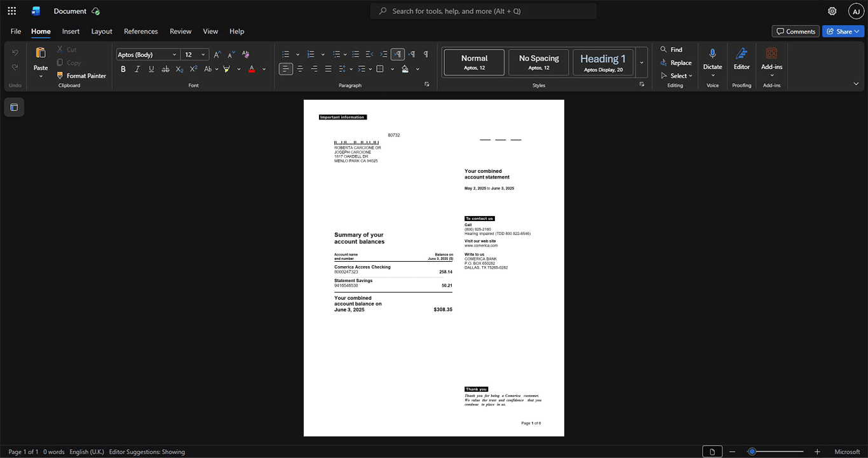Toggle left-to-right text direction
Image resolution: width=868 pixels, height=458 pixels.
click(398, 55)
